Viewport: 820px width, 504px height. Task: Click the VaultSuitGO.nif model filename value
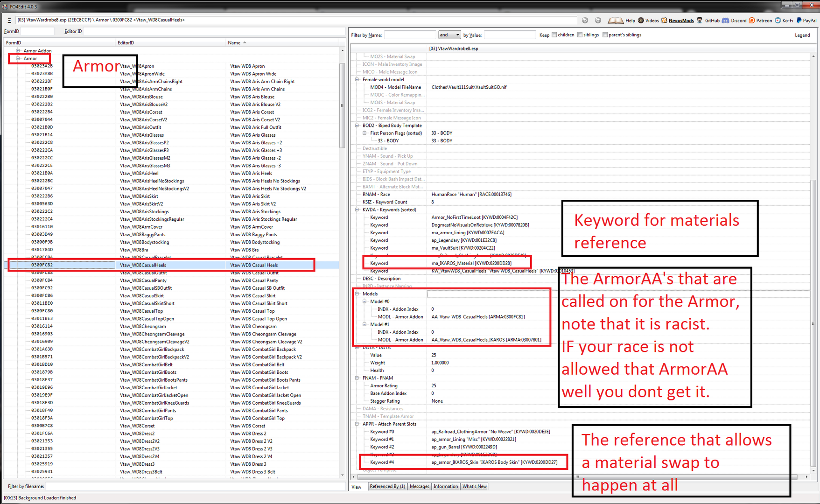click(x=469, y=87)
